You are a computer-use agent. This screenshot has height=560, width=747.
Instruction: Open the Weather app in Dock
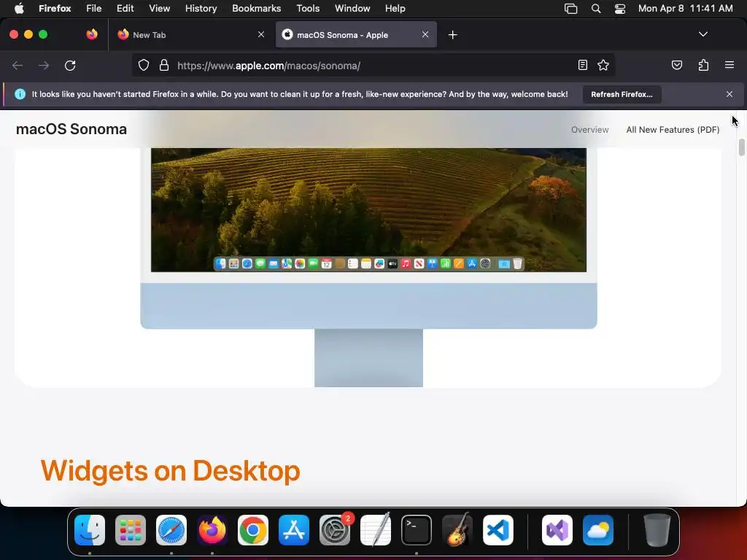(x=598, y=530)
